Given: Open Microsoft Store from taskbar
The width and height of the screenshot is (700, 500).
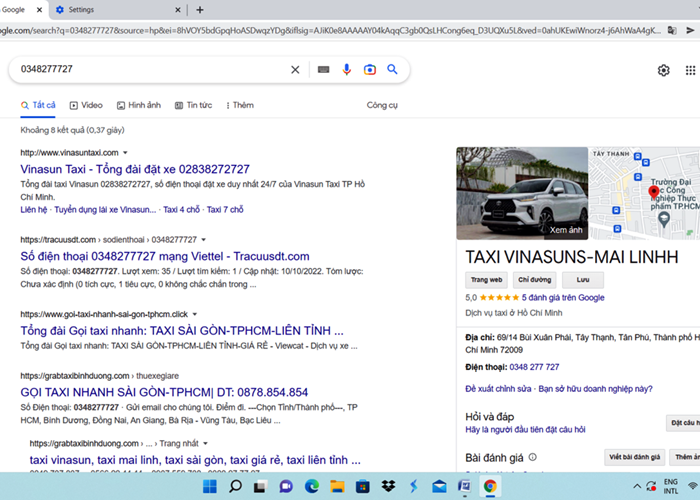Looking at the screenshot, I should coord(362,486).
